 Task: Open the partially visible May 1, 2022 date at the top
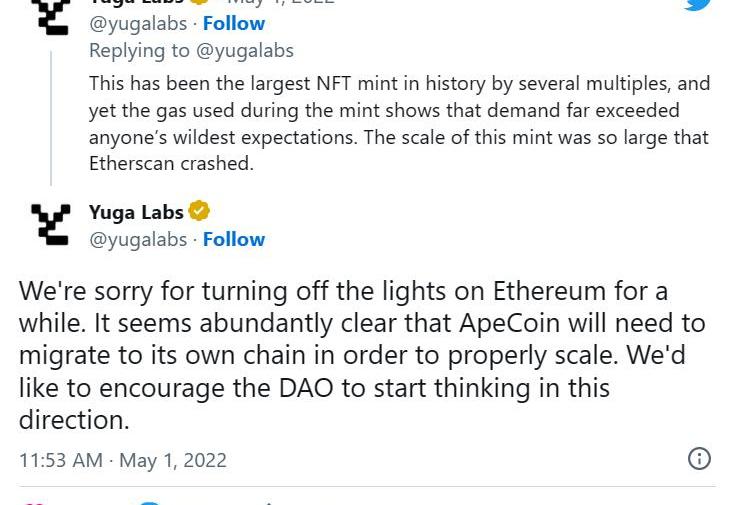tap(281, 2)
